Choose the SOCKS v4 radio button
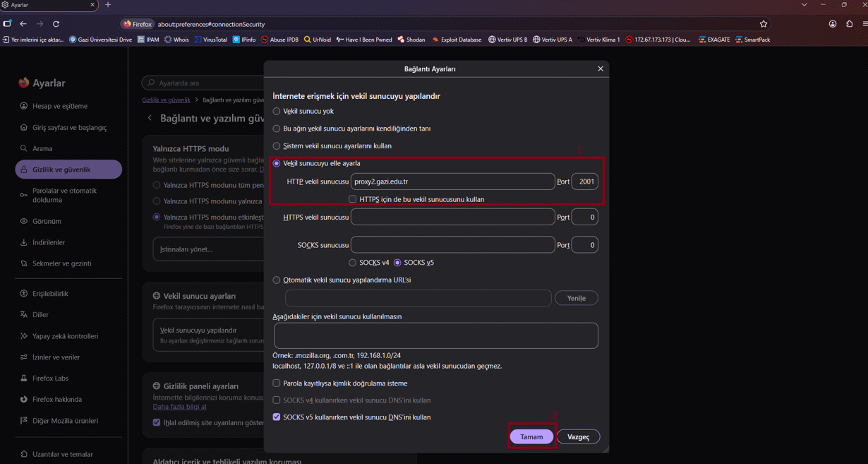The height and width of the screenshot is (464, 868). coord(353,263)
